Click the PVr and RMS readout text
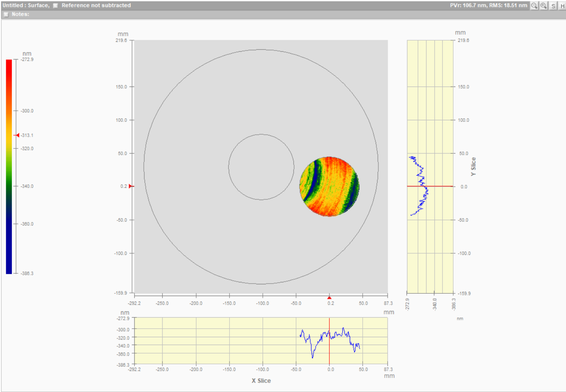This screenshot has width=566, height=392. (x=488, y=5)
